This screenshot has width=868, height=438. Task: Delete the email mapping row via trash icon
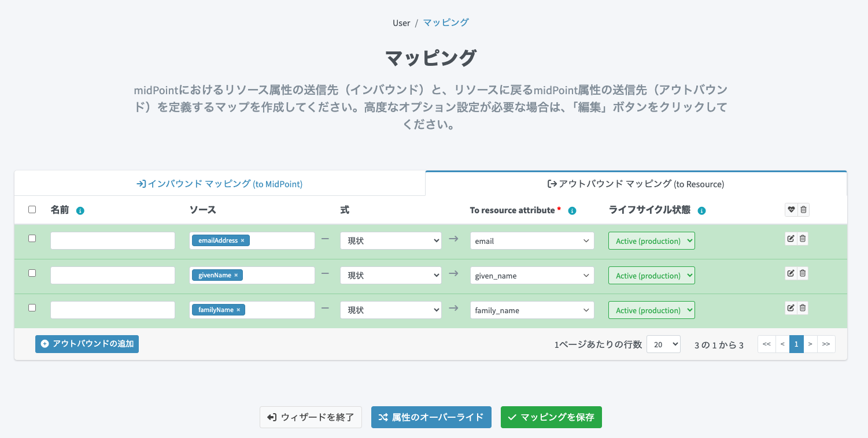tap(802, 239)
